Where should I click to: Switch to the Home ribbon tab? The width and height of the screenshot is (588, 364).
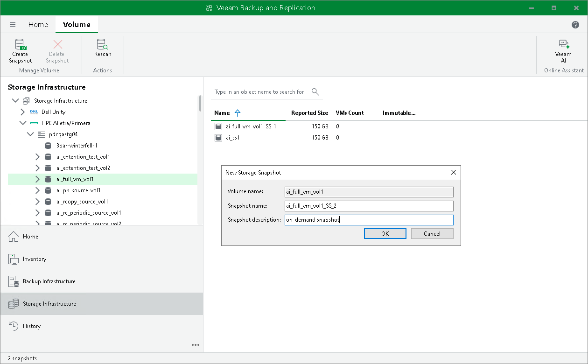click(x=38, y=25)
